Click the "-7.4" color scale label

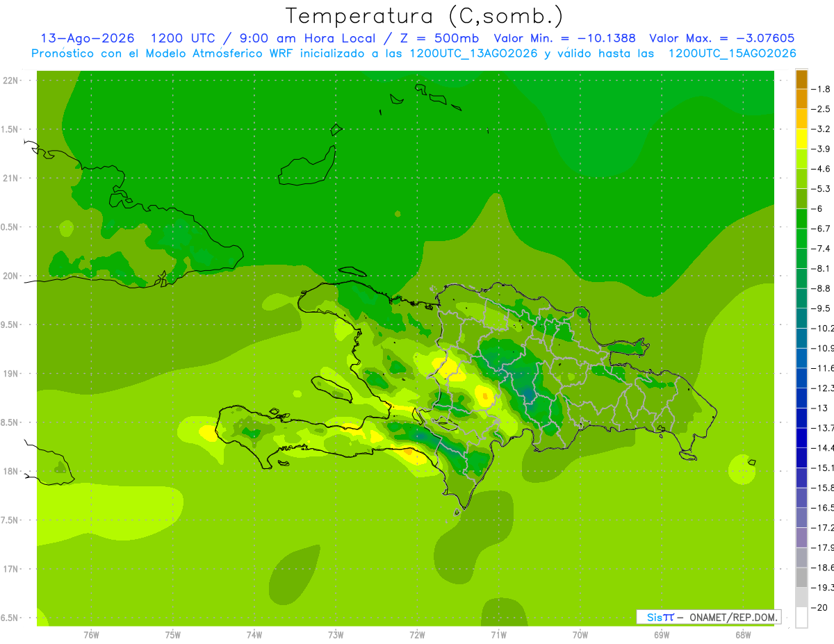[x=821, y=249]
